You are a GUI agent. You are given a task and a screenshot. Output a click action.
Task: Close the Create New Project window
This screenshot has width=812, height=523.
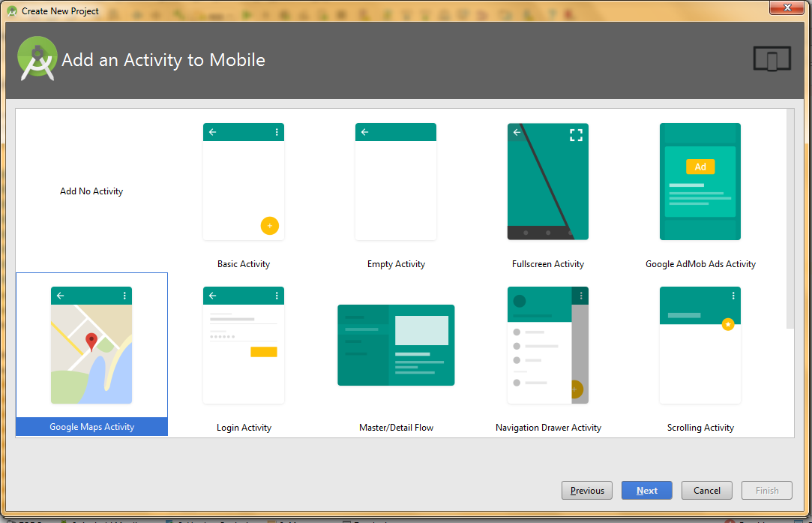(786, 8)
